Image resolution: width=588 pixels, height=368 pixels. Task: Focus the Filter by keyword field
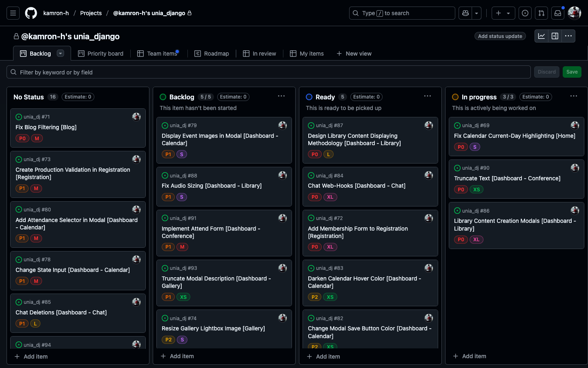click(269, 72)
